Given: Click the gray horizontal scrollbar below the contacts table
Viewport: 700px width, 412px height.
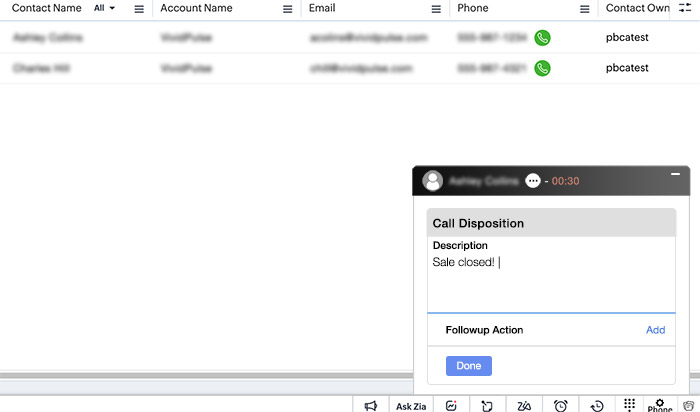Looking at the screenshot, I should (206, 375).
